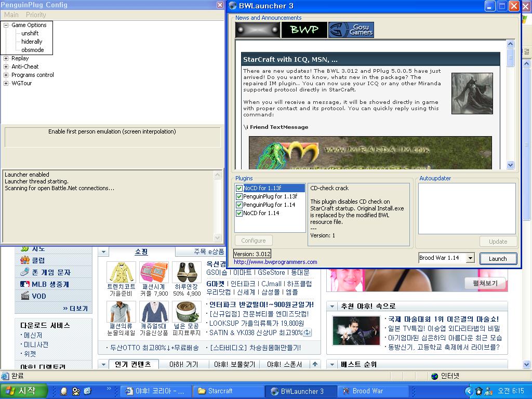
Task: Switch to the 인기 컨텐츠 tab
Action: 132,364
